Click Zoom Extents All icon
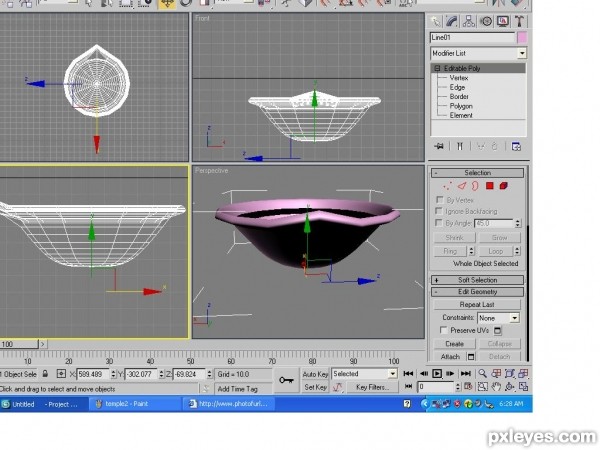600x450 pixels. [523, 374]
